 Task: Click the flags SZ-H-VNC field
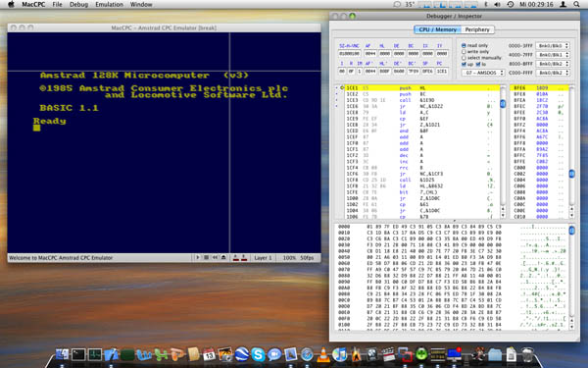click(x=350, y=54)
